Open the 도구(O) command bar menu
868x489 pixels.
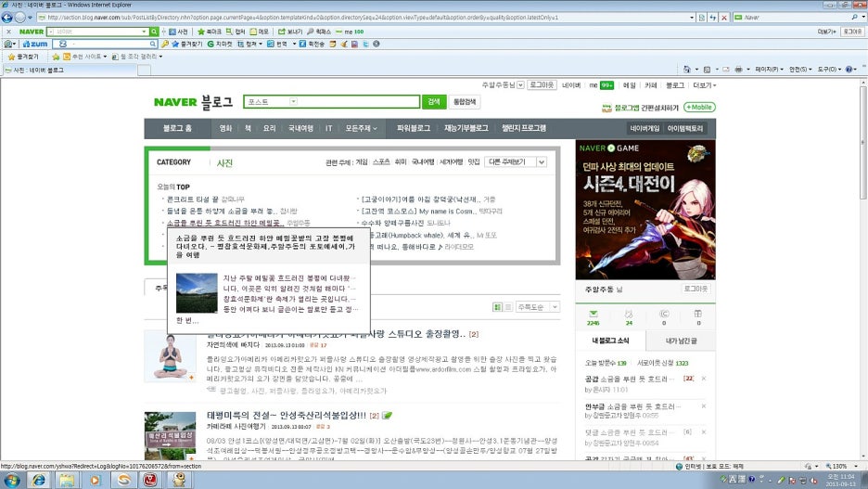[829, 70]
